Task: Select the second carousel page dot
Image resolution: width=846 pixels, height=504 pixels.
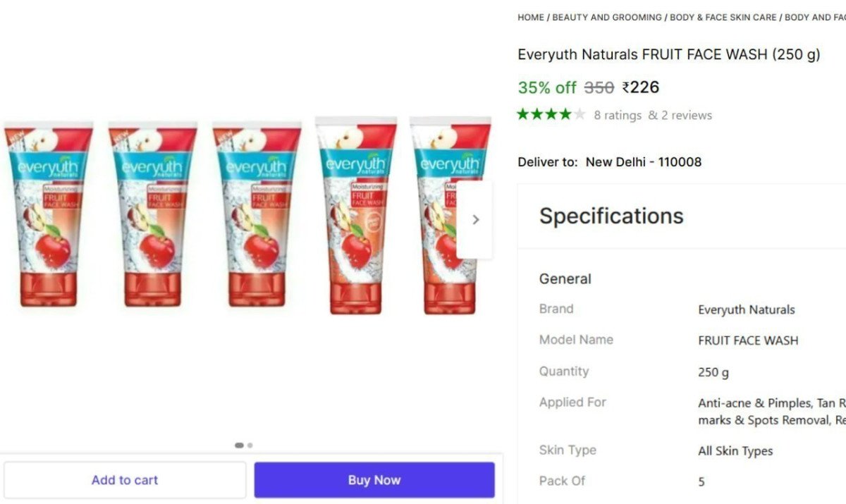Action: tap(250, 445)
